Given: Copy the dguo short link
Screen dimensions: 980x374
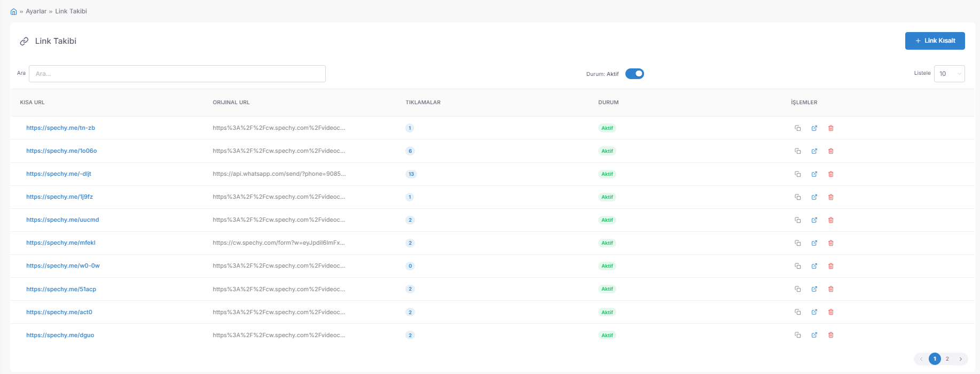Looking at the screenshot, I should pyautogui.click(x=798, y=335).
